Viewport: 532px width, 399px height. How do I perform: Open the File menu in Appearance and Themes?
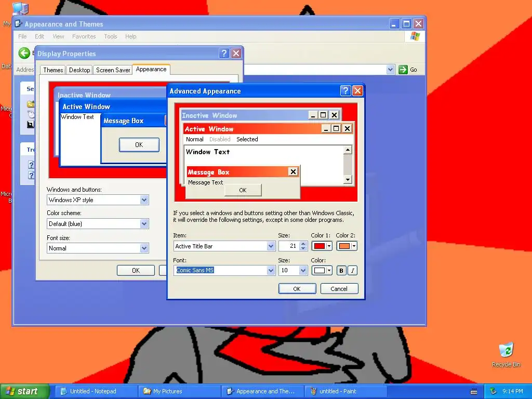(x=22, y=36)
